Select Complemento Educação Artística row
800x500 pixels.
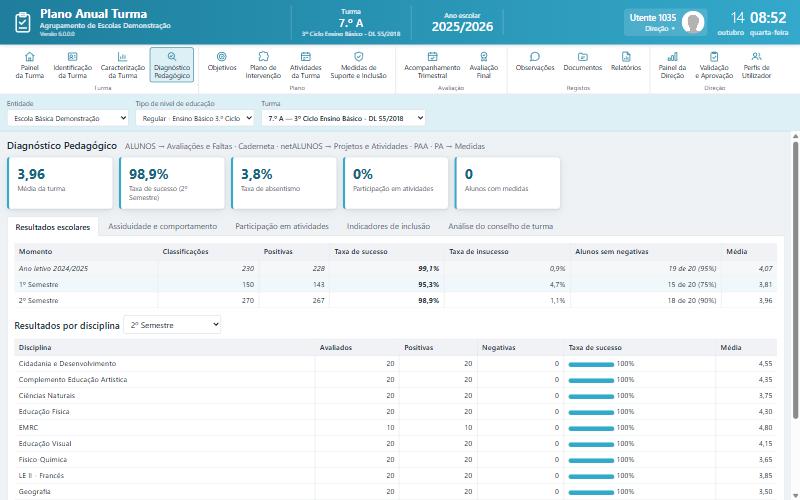[395, 380]
